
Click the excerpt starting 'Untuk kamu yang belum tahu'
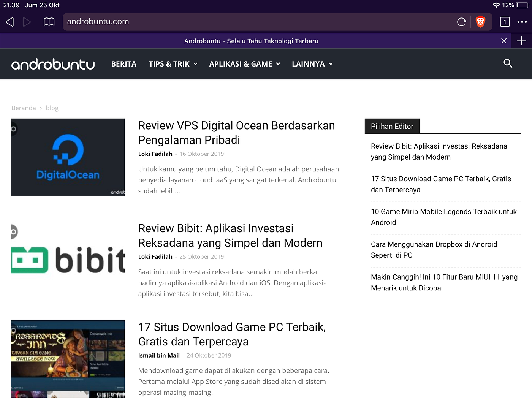239,180
